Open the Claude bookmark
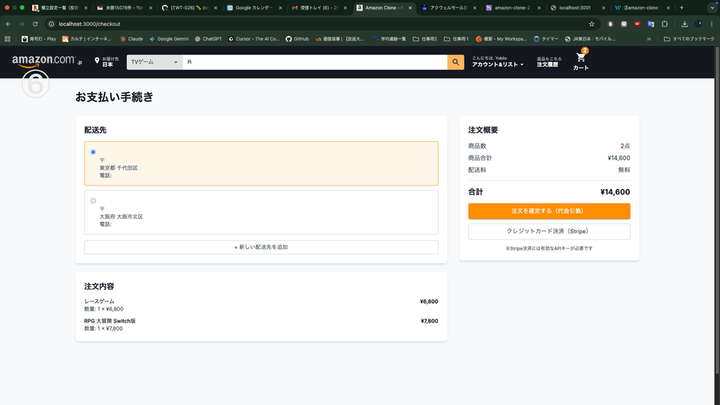The width and height of the screenshot is (720, 405). 131,39
